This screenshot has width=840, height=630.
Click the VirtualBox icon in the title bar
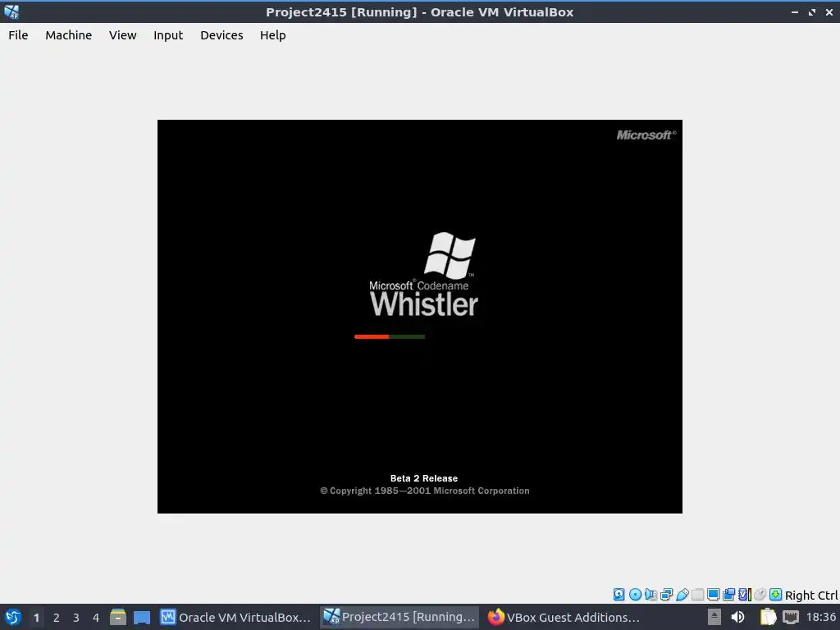coord(11,11)
